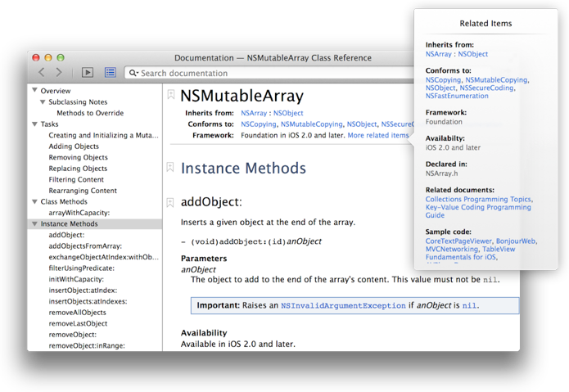
Task: Select addObject: in sidebar list
Action: click(x=66, y=235)
